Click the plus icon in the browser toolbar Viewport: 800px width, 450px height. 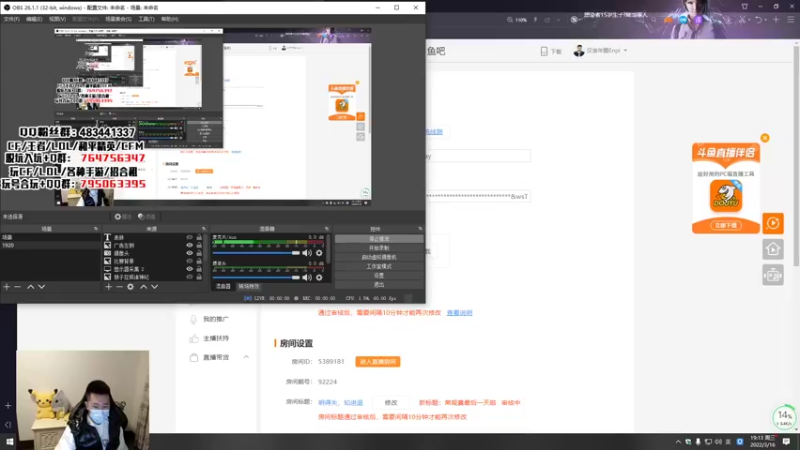click(x=776, y=20)
